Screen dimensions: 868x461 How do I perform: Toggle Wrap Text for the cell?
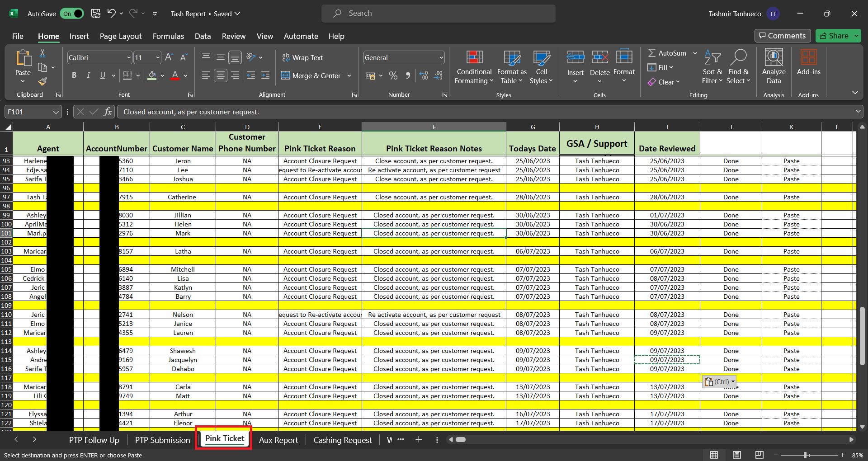pos(303,58)
